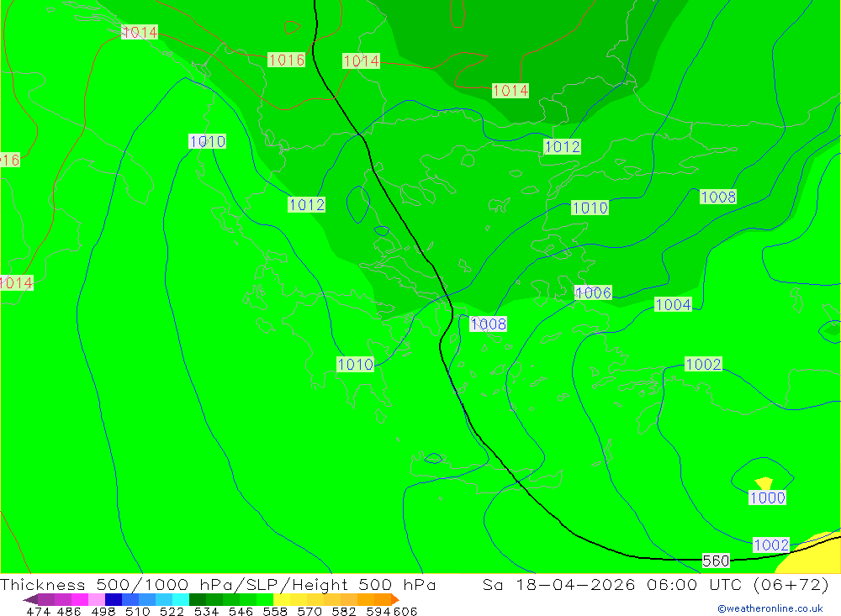Select the orange right arrow end of the legend
This screenshot has height=616, width=841.
394,599
